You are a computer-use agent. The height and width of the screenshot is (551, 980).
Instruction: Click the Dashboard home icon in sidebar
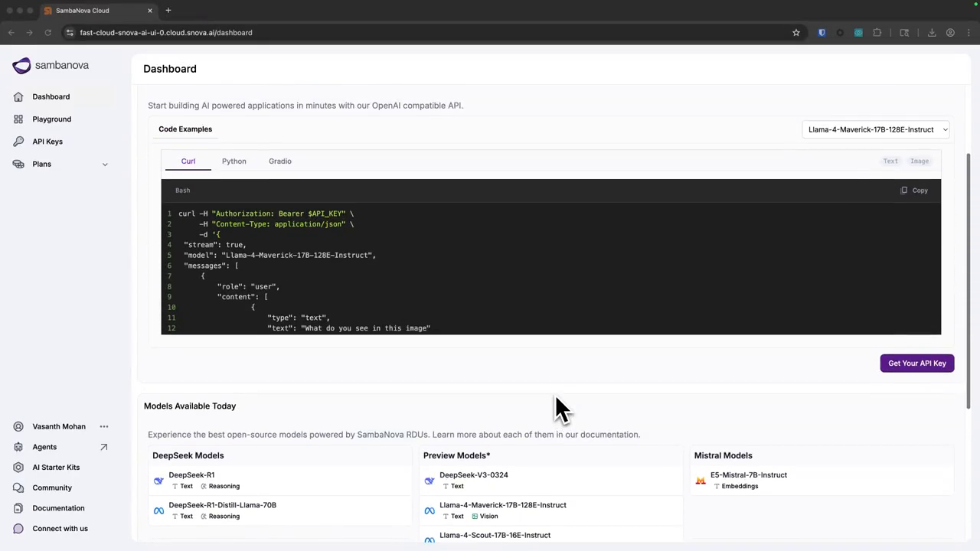coord(18,97)
